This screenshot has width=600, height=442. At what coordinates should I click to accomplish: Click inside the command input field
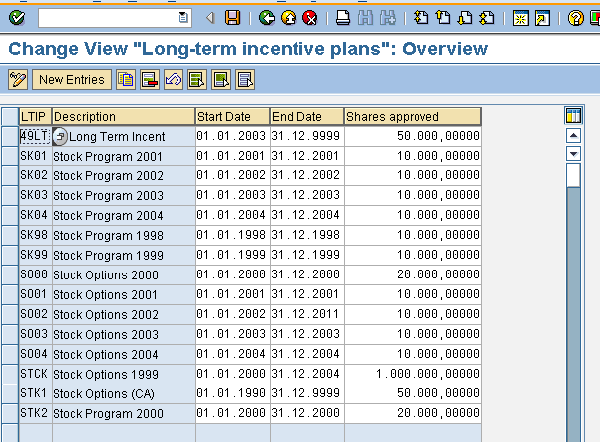point(108,18)
